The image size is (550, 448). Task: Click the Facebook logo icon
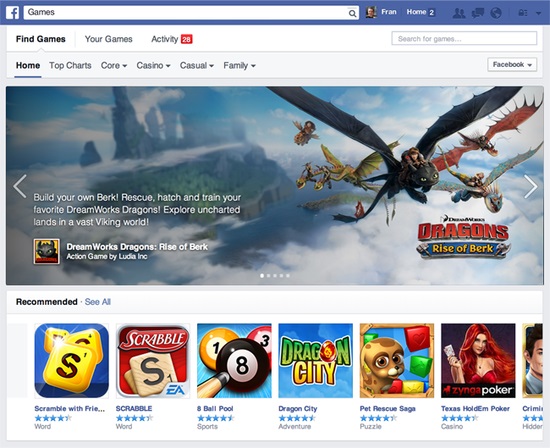click(13, 13)
